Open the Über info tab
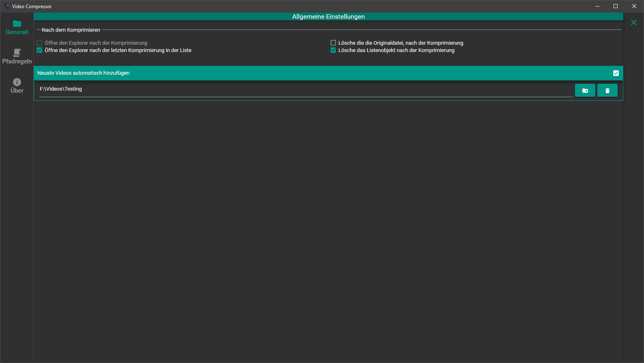This screenshot has height=363, width=644. (x=17, y=86)
